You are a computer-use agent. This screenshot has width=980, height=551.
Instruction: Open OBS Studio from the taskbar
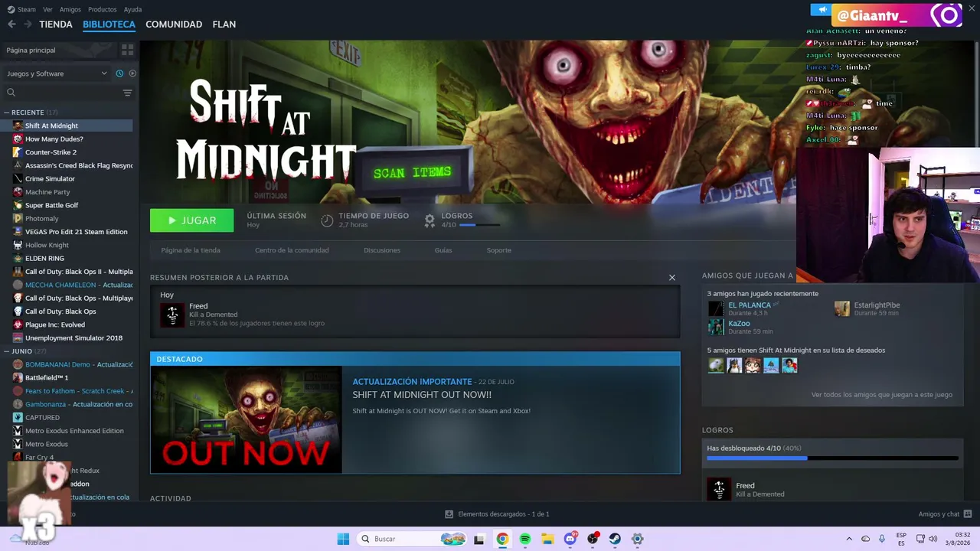coord(593,539)
